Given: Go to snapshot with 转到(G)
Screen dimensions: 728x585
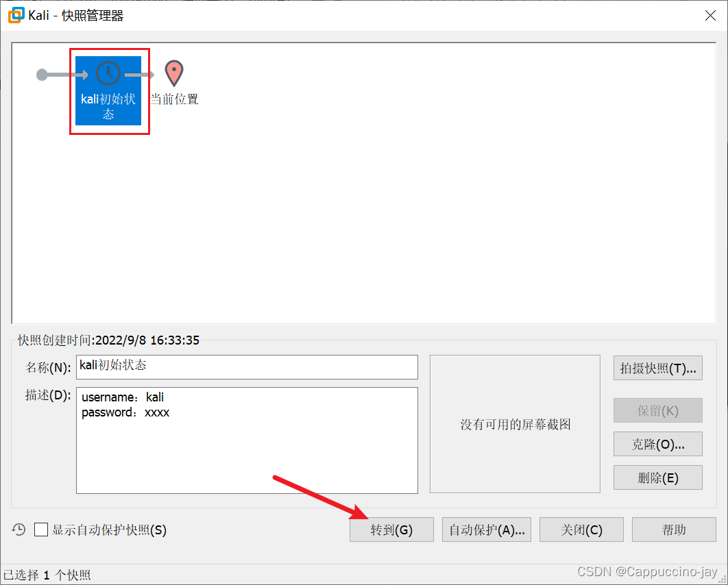Looking at the screenshot, I should click(391, 530).
